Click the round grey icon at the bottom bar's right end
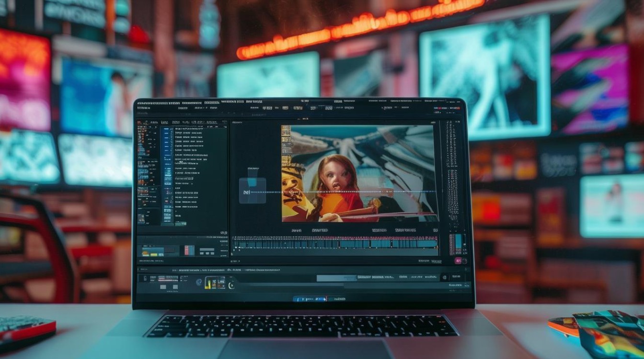The image size is (644, 359). (445, 277)
